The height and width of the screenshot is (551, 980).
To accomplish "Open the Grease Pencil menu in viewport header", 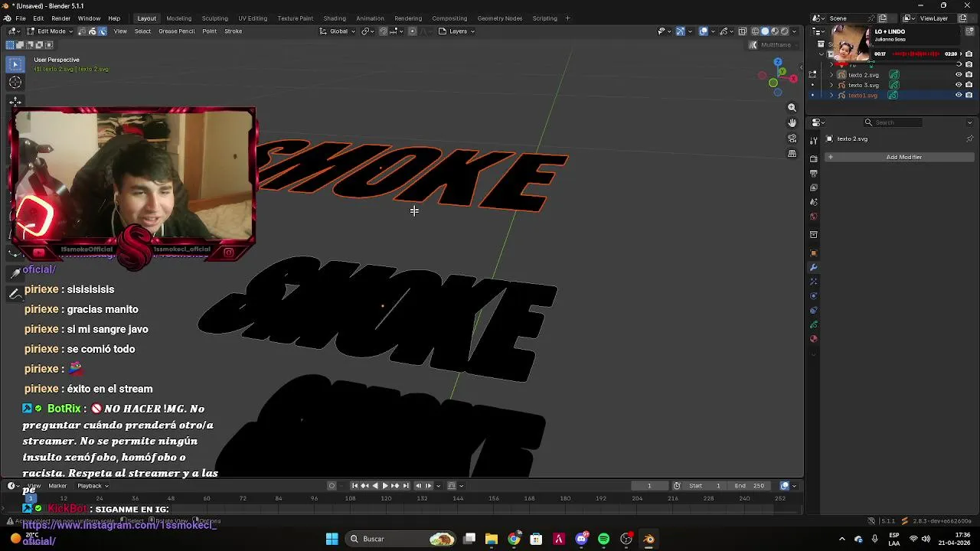I will [x=176, y=31].
